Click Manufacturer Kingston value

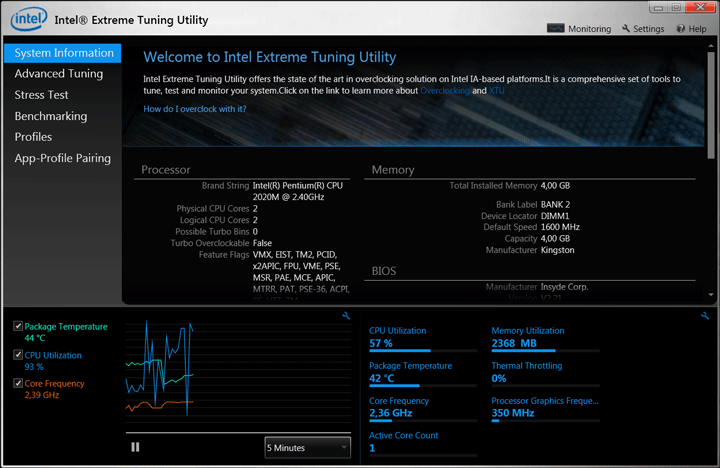557,250
